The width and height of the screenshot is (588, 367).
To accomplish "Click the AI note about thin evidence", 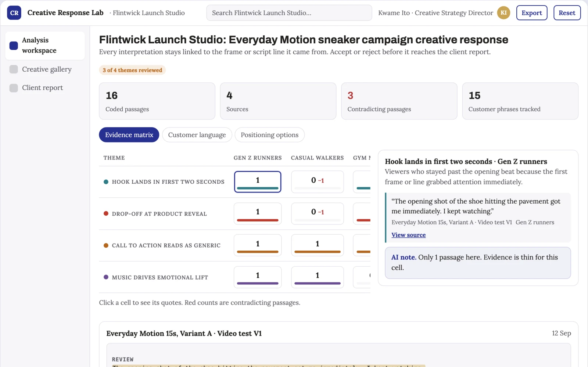I will 478,263.
